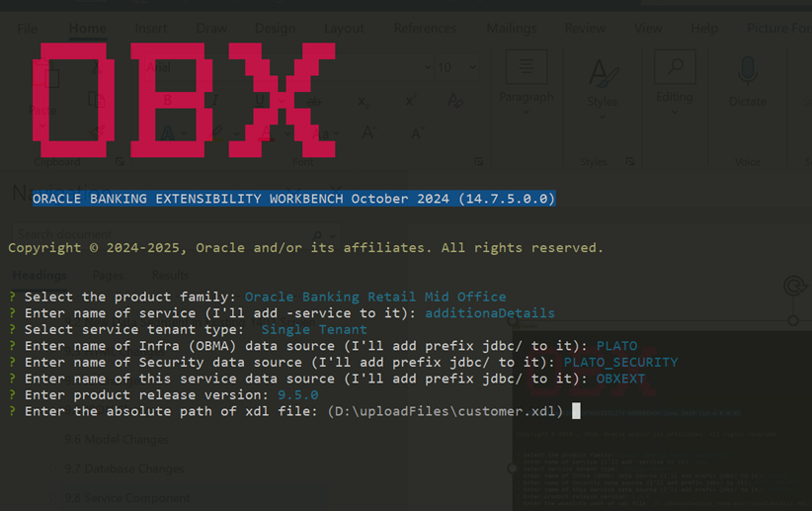812x511 pixels.
Task: Open the 9.8 Service Component heading
Action: click(127, 498)
